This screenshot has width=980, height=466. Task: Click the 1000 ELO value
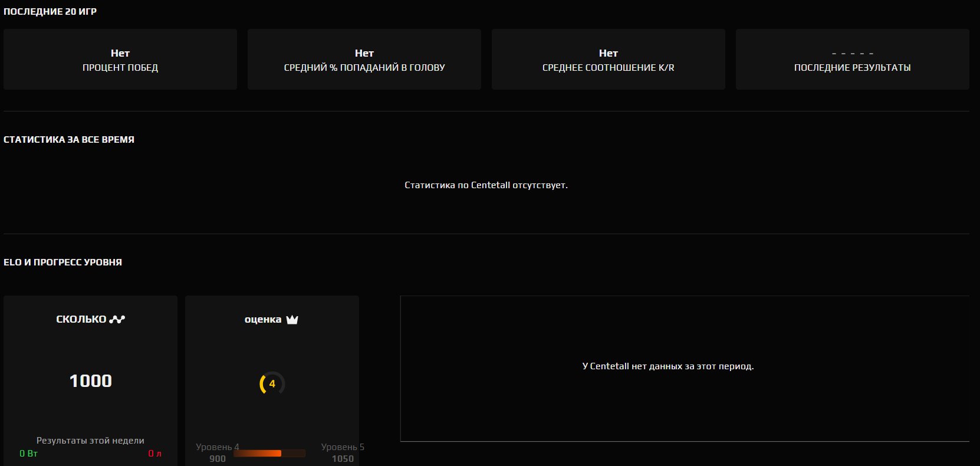tap(91, 380)
